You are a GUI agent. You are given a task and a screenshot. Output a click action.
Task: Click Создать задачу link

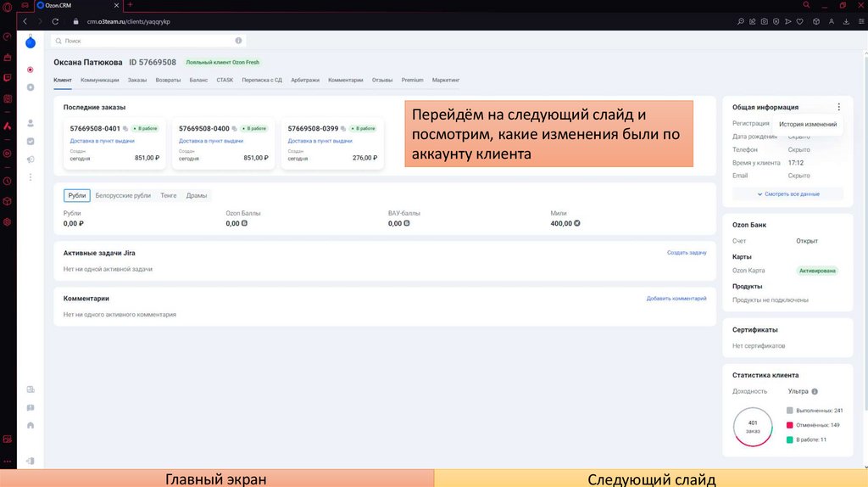point(687,253)
